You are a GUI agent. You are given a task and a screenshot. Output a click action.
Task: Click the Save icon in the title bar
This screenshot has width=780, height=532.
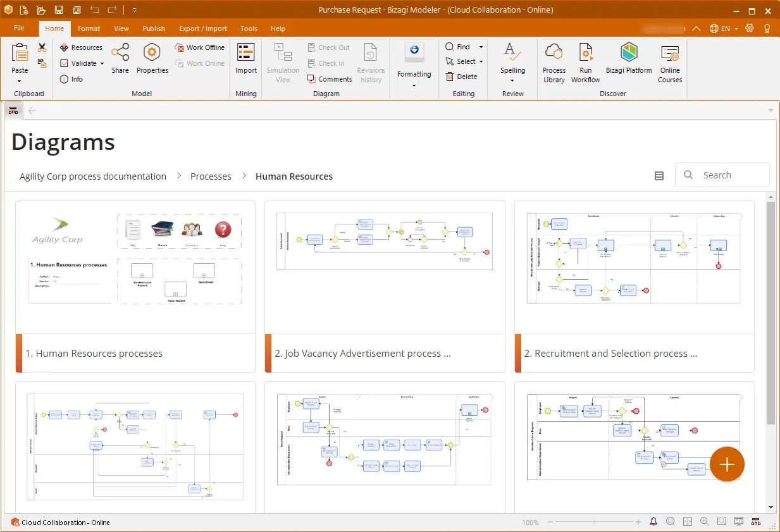coord(59,10)
